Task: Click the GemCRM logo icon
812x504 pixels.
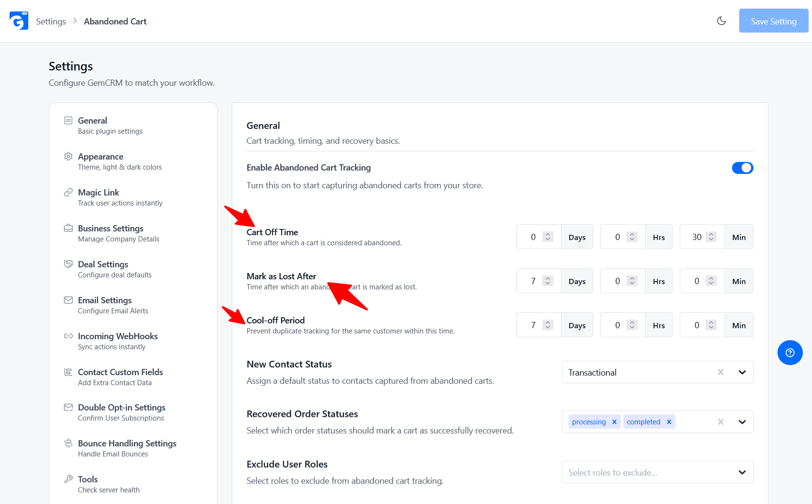Action: pos(19,21)
